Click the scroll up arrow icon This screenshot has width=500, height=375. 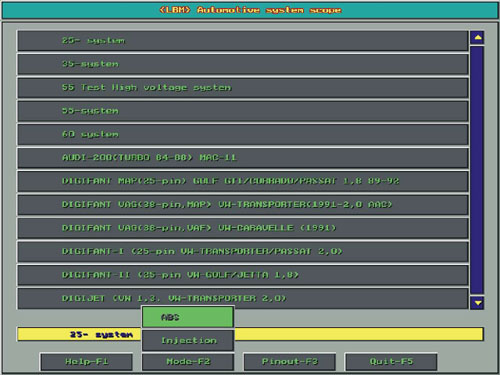(x=477, y=38)
